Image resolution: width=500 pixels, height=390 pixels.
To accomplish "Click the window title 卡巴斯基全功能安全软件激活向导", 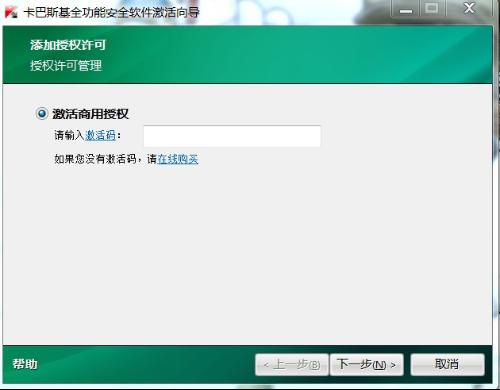I will 112,12.
